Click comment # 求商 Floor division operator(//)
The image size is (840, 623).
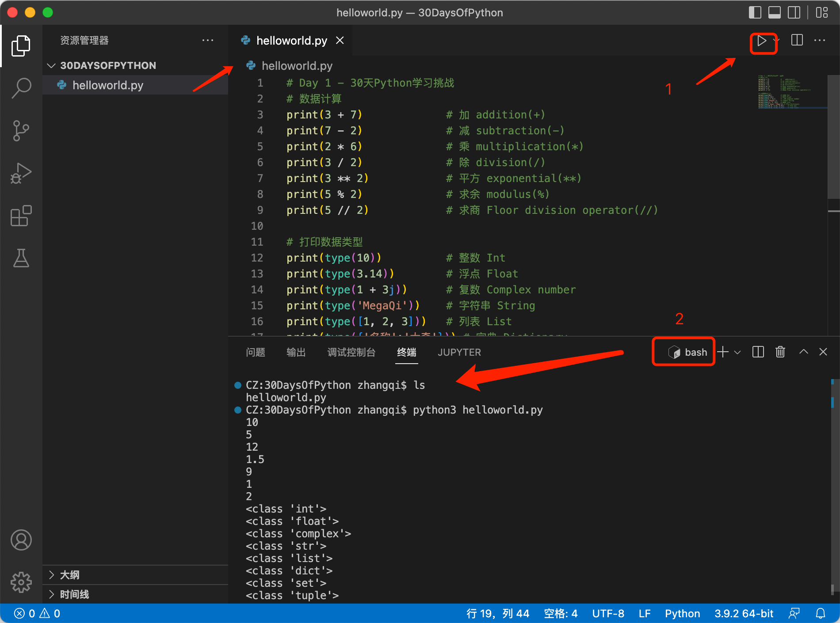[552, 210]
